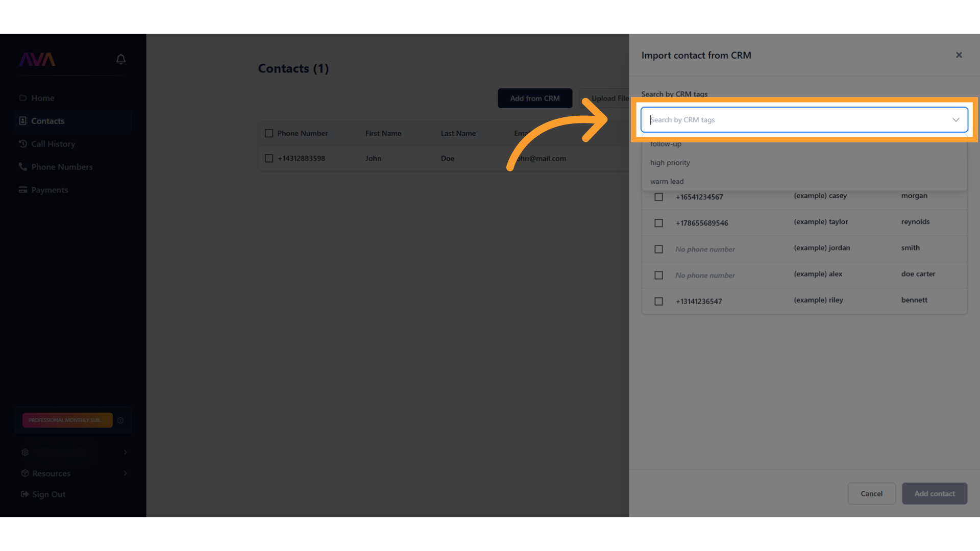Click the info icon beside subscription badge
This screenshot has width=980, height=551.
[x=120, y=420]
